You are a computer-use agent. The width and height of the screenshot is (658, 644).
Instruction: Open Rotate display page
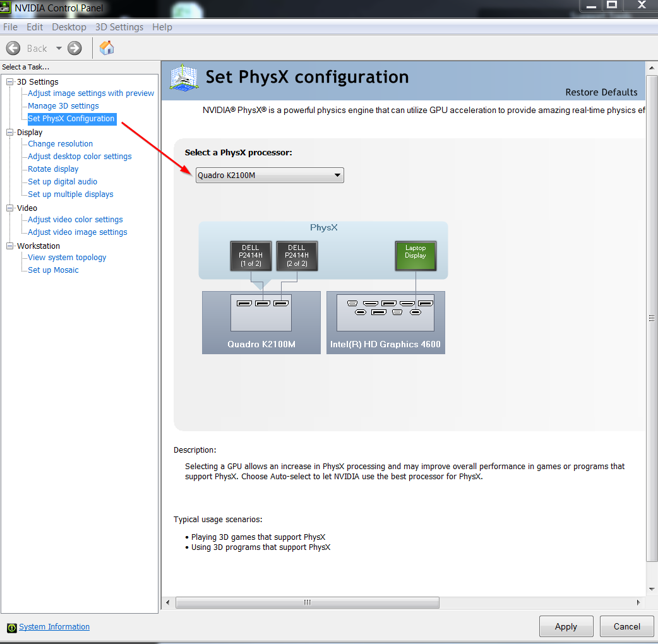pos(53,169)
